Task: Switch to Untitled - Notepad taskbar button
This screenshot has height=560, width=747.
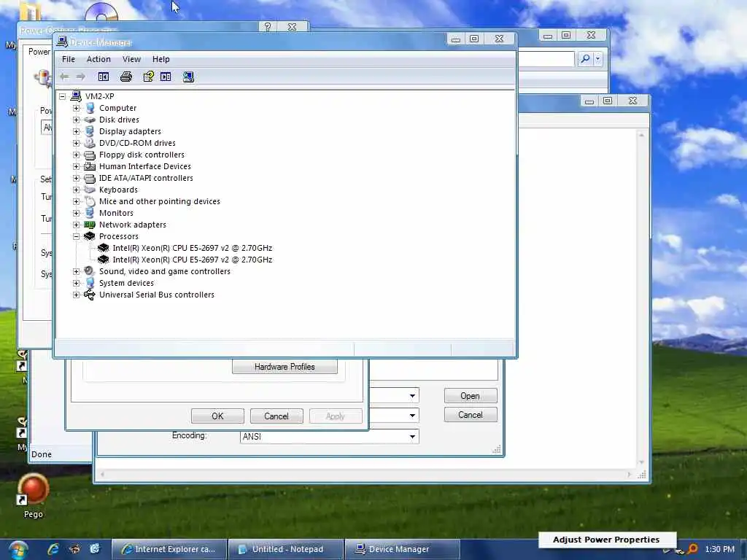Action: 286,549
